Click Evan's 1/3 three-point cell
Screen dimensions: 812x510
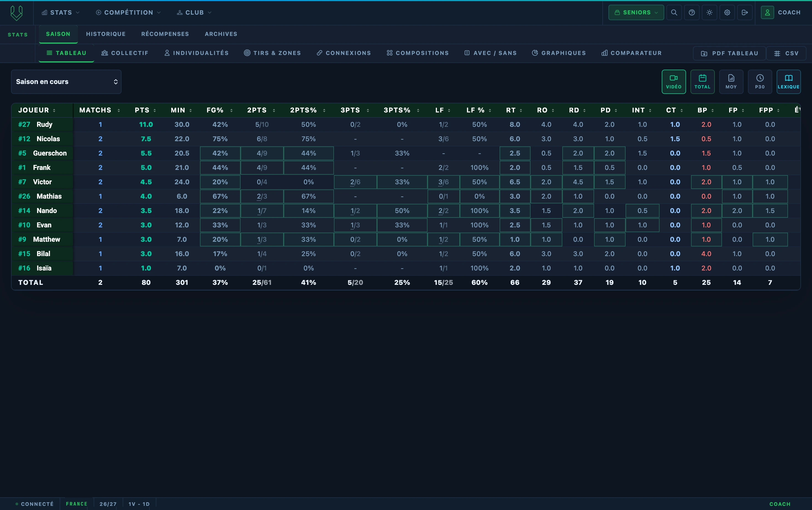pyautogui.click(x=355, y=225)
